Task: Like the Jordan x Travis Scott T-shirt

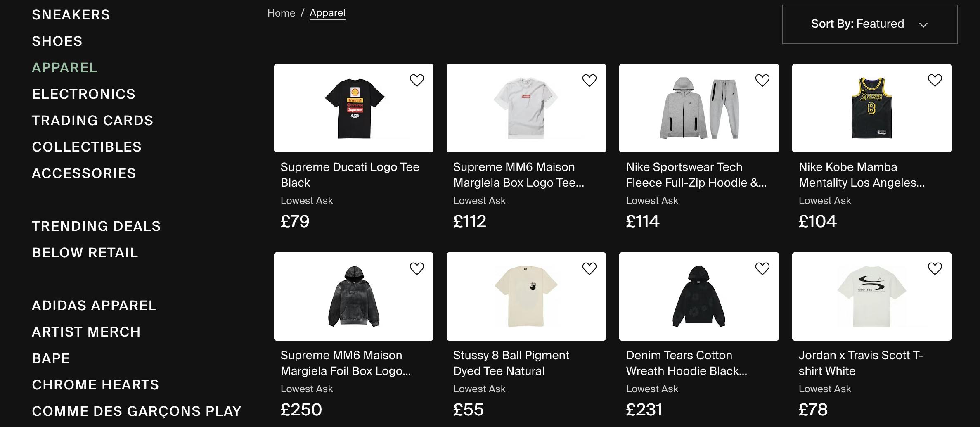Action: [x=935, y=268]
